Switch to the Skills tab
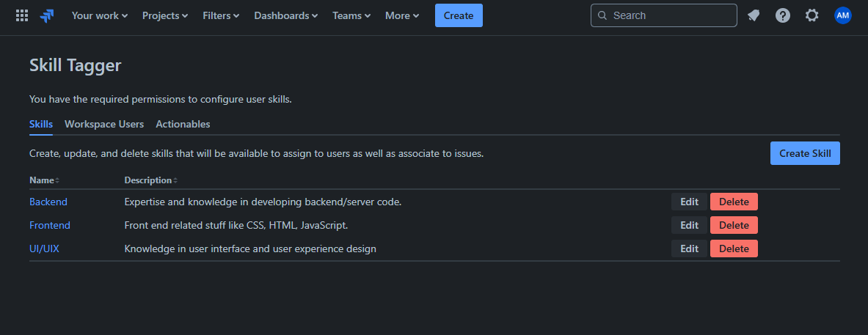 coord(41,125)
